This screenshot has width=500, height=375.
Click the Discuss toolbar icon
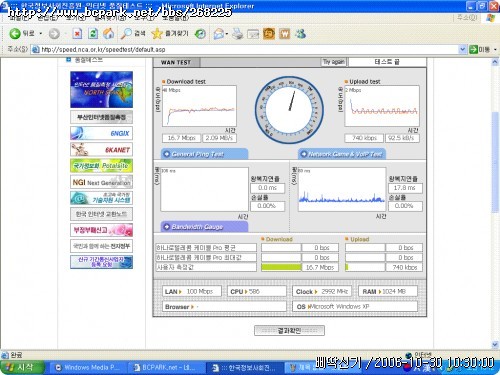[269, 34]
